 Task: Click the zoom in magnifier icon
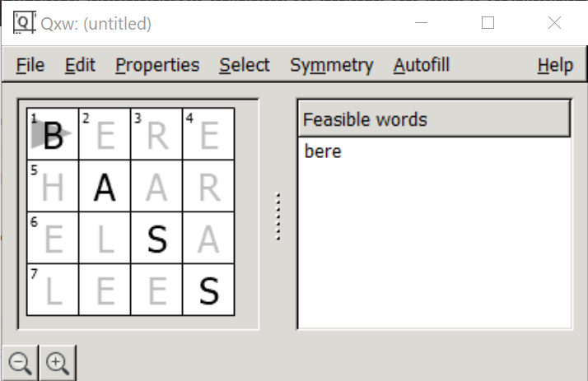57,363
